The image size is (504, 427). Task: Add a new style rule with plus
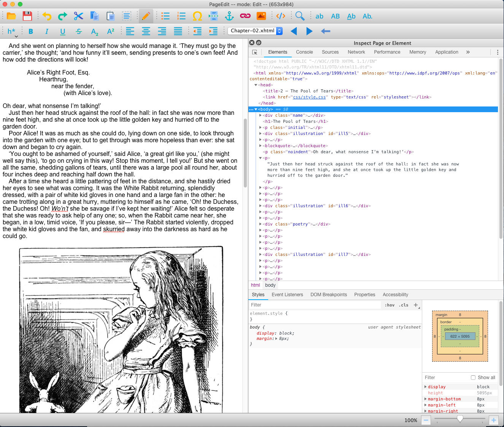416,305
